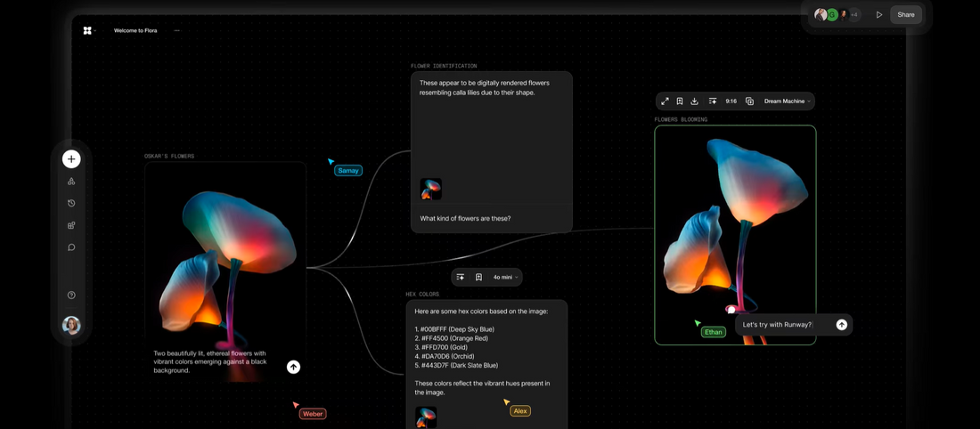Open the Dream Machine model dropdown
This screenshot has height=429, width=980.
(x=787, y=101)
